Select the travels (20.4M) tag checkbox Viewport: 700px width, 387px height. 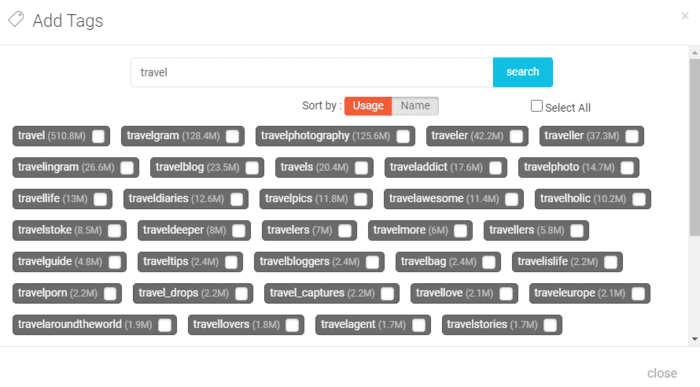tap(361, 168)
